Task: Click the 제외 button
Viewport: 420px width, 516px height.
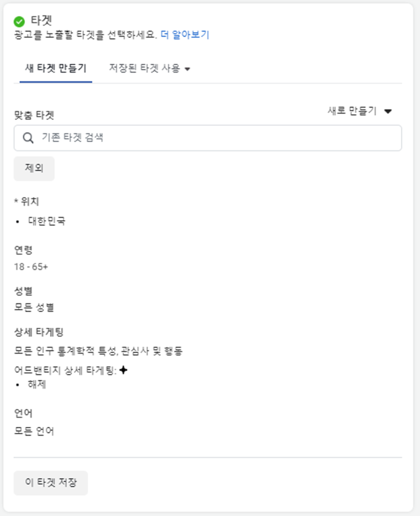Action: [x=34, y=168]
